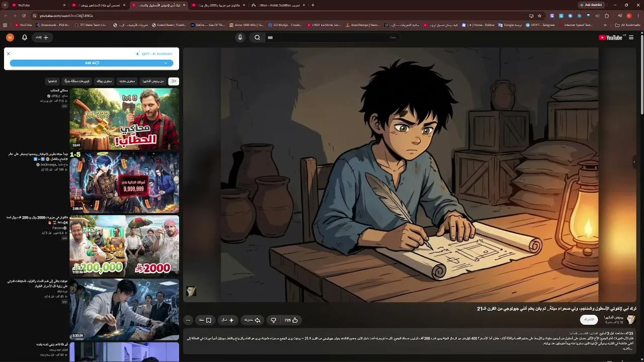Open the YouTube bookmark in bookmarks bar
This screenshot has height=362, width=644.
tap(24, 25)
